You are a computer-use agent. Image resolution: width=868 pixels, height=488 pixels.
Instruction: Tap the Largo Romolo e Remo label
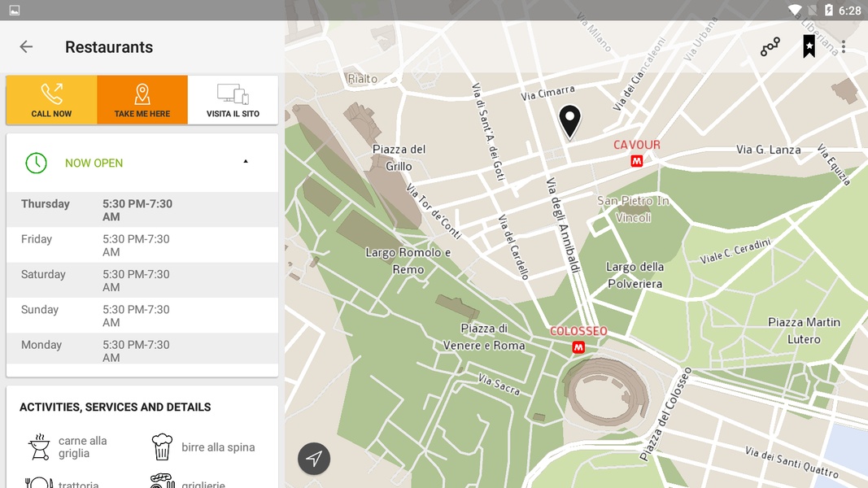point(408,261)
